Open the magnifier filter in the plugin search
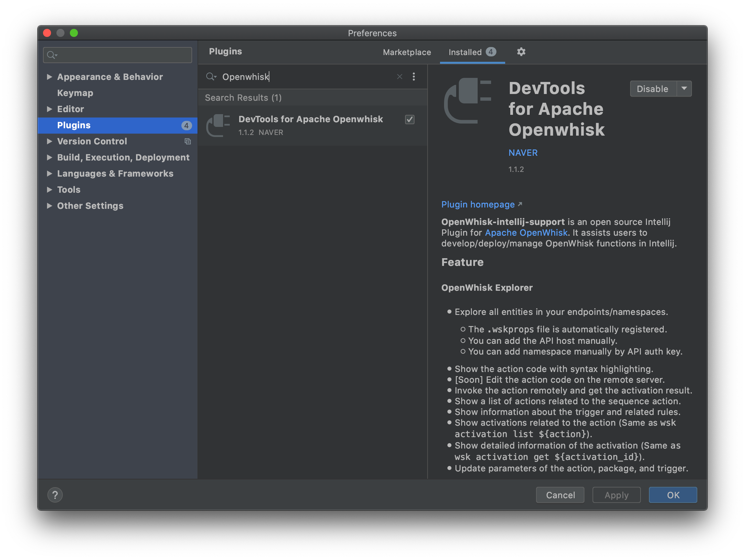The image size is (745, 560). point(212,77)
